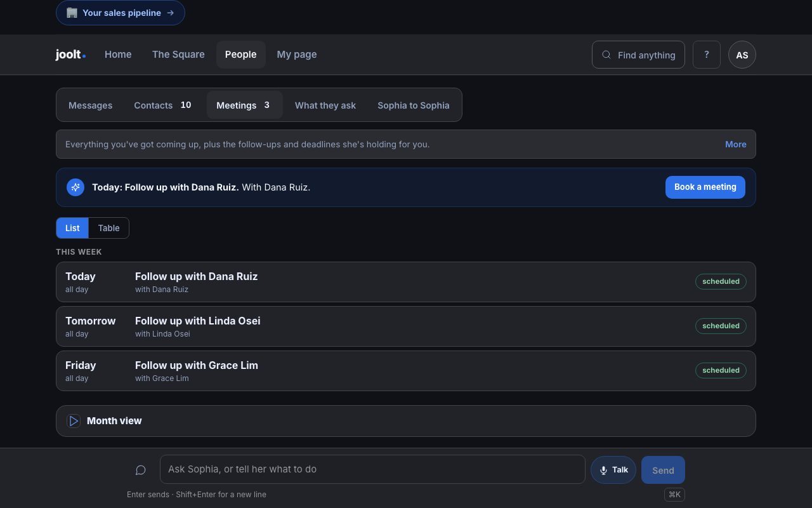
Task: Open the Sophia to Sophia tab
Action: [414, 105]
